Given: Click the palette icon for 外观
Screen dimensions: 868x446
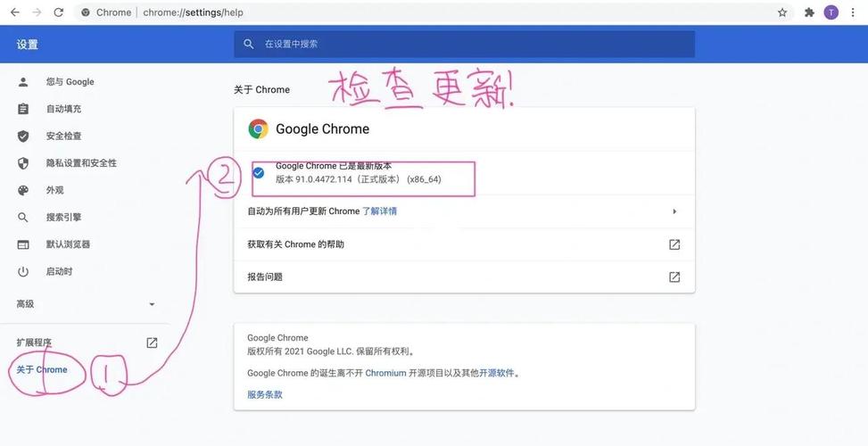Looking at the screenshot, I should coord(23,190).
